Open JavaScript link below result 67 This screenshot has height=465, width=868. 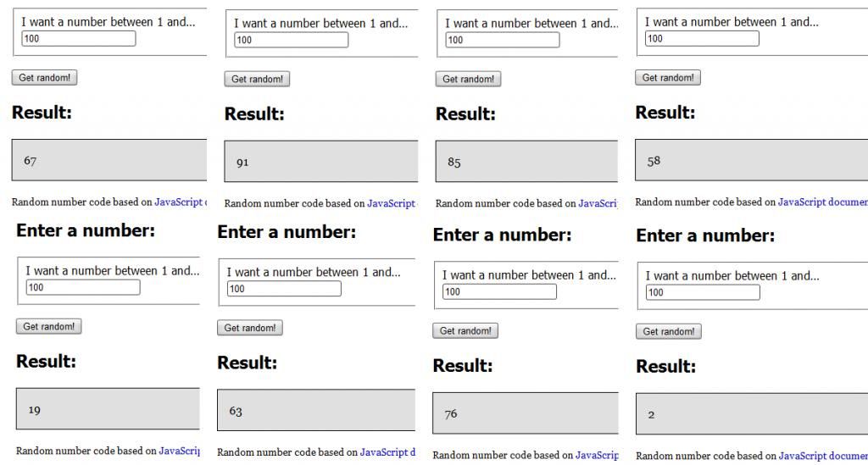pos(180,202)
